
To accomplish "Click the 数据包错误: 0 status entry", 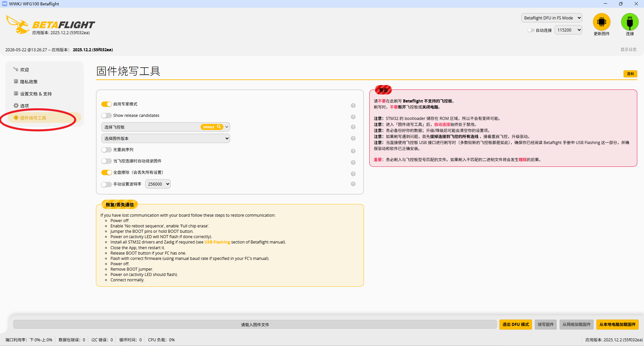I will pos(72,340).
